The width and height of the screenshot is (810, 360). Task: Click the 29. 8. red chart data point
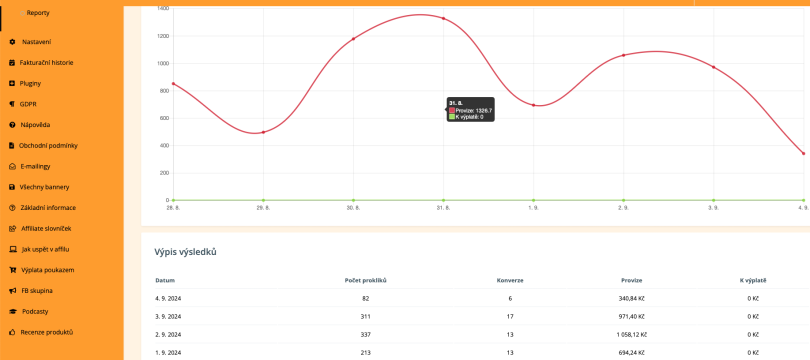(263, 132)
